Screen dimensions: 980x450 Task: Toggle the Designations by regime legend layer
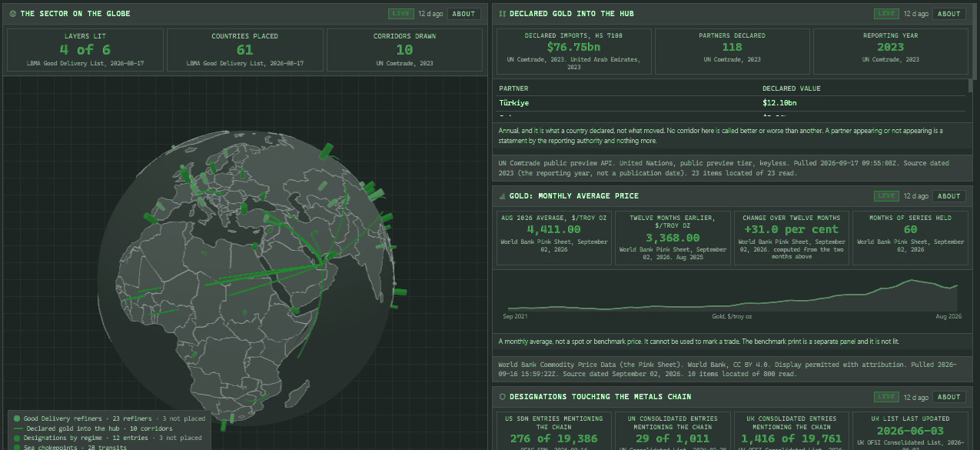click(109, 438)
